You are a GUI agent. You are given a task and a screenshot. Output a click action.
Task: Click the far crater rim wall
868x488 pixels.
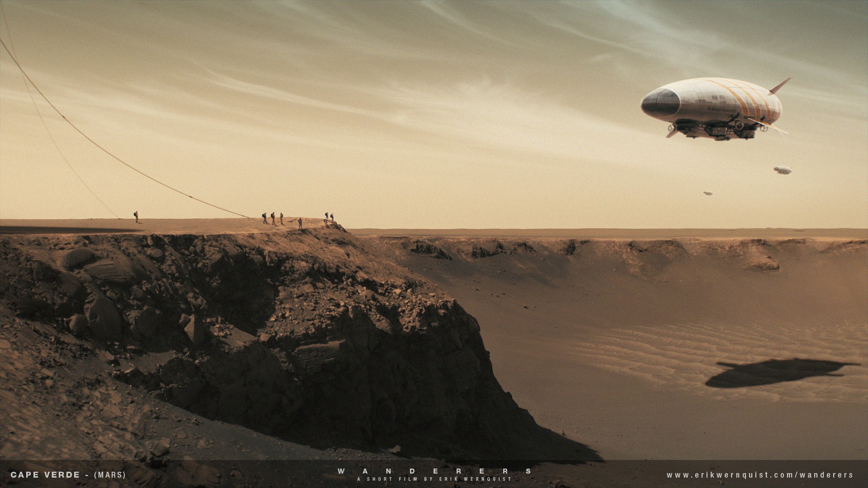[x=610, y=249]
